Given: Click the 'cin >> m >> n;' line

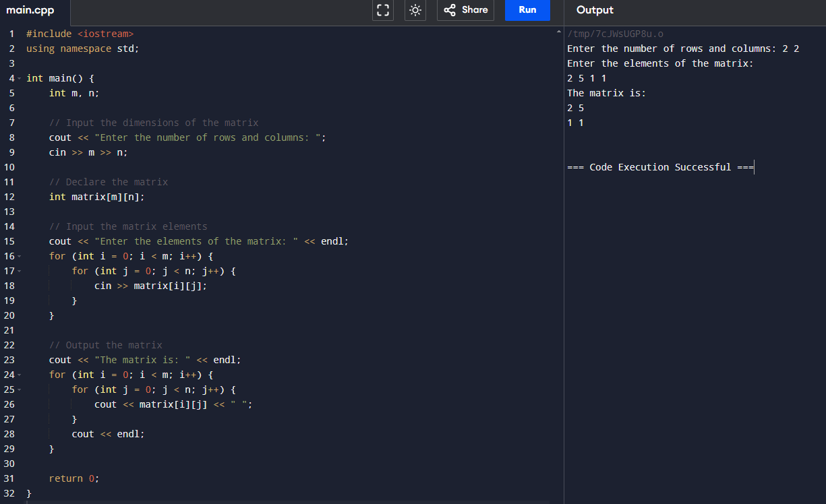Looking at the screenshot, I should (88, 152).
